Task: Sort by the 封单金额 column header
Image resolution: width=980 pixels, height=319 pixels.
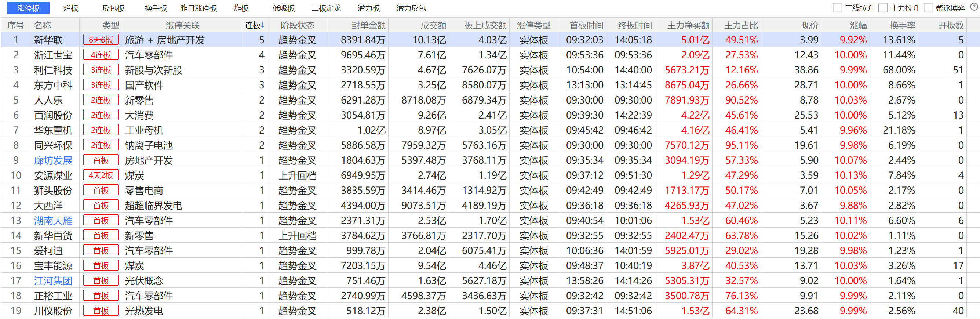Action: [368, 25]
